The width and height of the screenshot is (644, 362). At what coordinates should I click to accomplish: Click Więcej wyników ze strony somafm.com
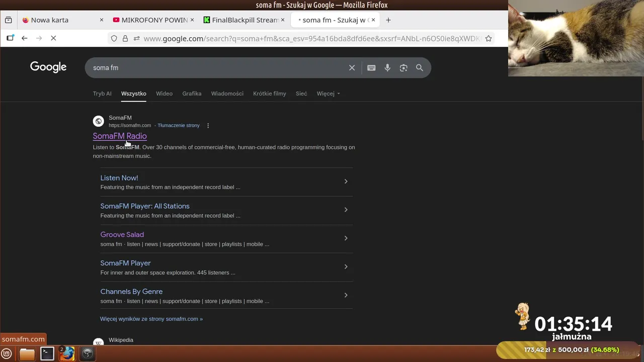151,319
